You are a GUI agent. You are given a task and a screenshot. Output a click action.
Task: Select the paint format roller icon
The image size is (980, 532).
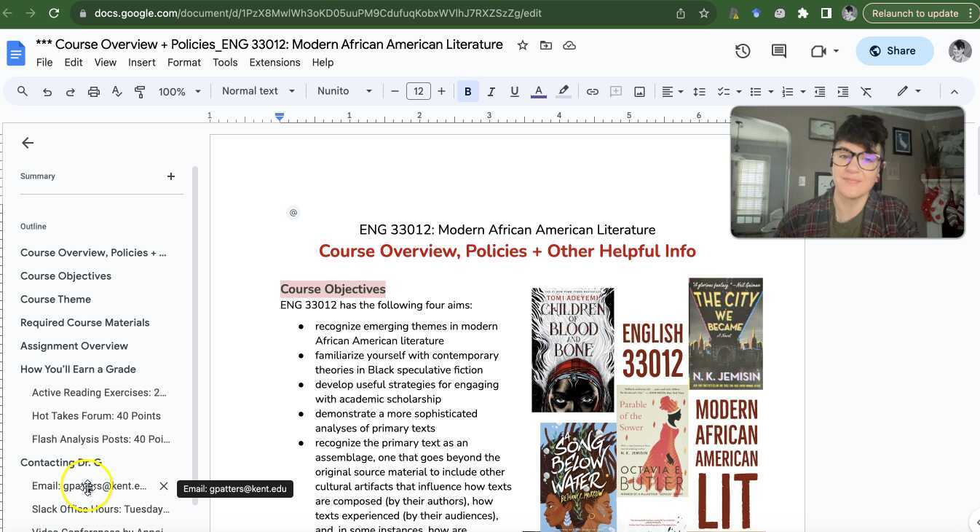coord(140,91)
